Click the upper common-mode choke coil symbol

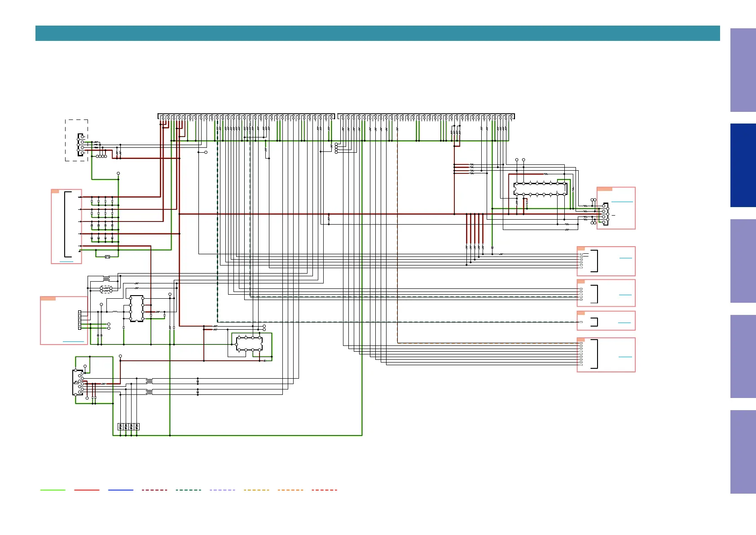tap(106, 279)
